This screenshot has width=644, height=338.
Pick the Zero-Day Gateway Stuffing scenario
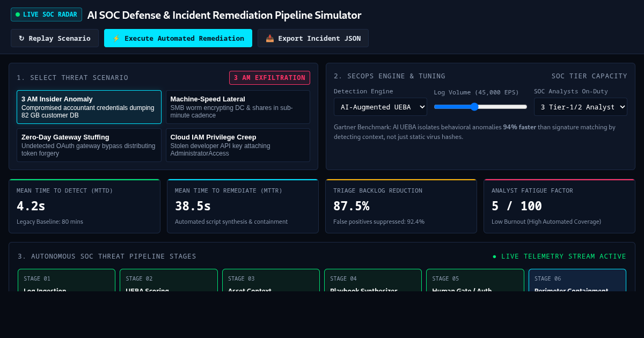[x=89, y=145]
